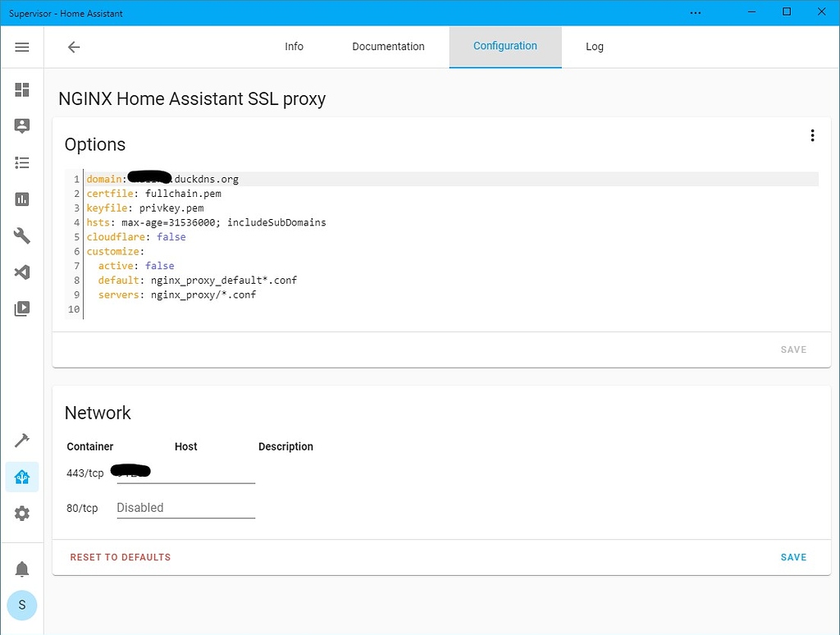Open the Overview dashboard from the sidebar
The height and width of the screenshot is (635, 840).
tap(21, 89)
